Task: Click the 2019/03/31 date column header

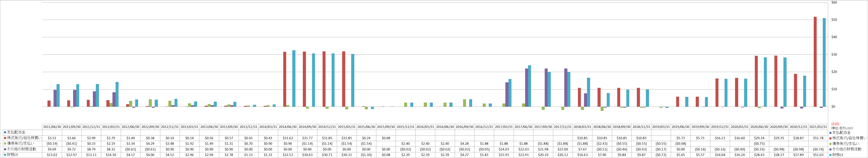Action: [x=661, y=127]
